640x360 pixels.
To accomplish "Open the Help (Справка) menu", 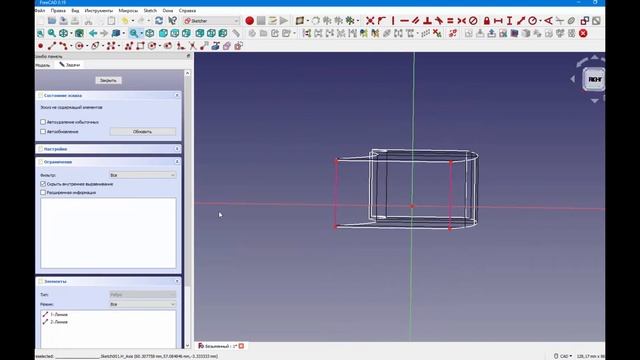I will click(x=187, y=11).
